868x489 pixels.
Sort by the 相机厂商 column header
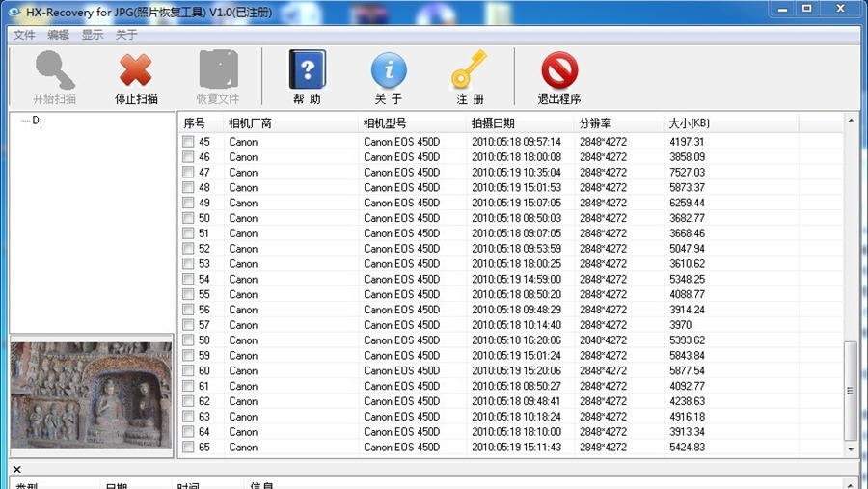coord(291,122)
